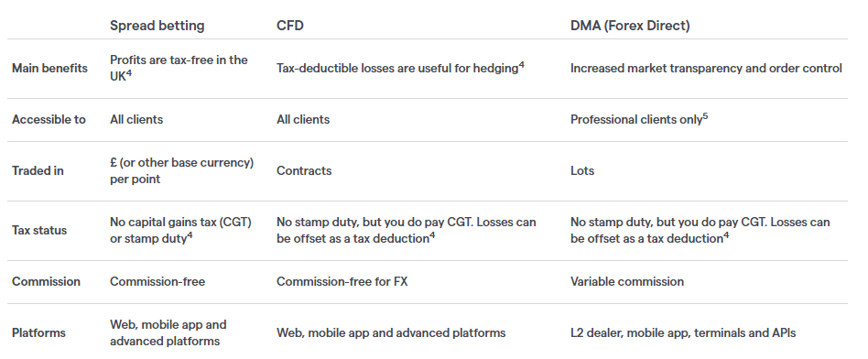The width and height of the screenshot is (868, 359).
Task: Click the 'Commission-free for FX' cell
Action: (342, 281)
